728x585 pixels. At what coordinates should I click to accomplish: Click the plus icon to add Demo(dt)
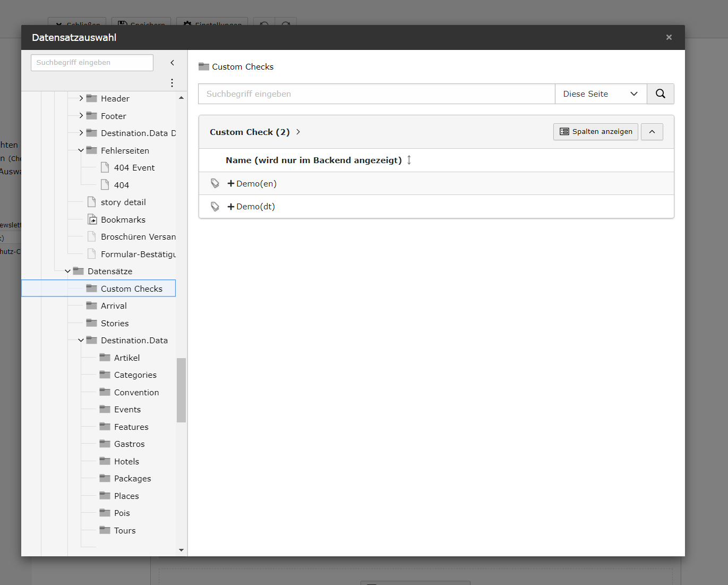(231, 207)
